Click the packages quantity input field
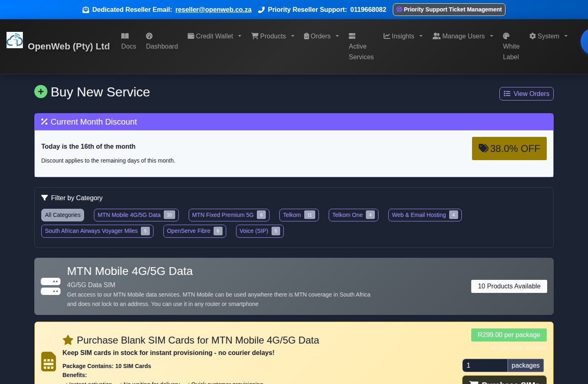 tap(485, 365)
